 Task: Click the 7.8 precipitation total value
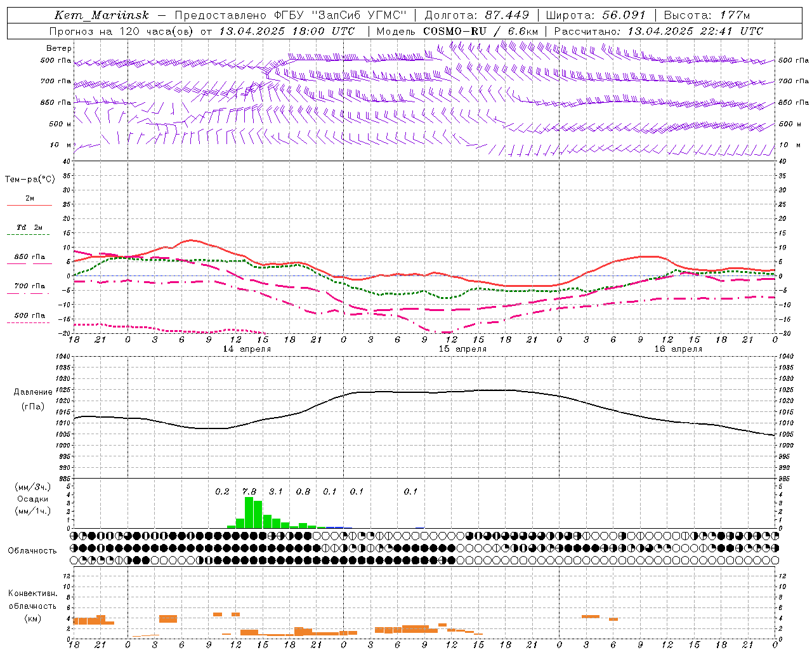click(x=249, y=492)
